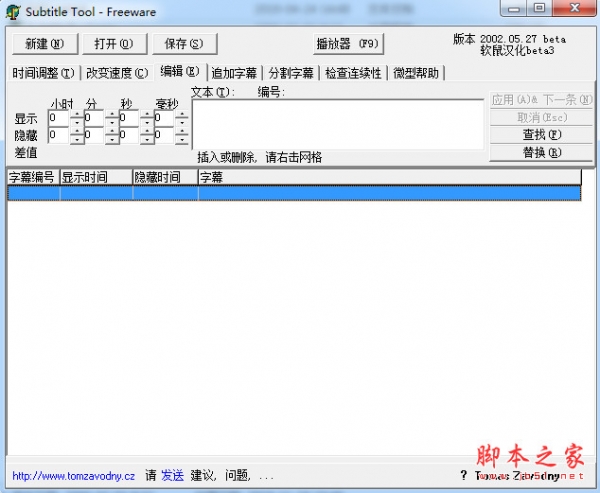Decrease 显示 minutes with down spinner
600x493 pixels.
(112, 122)
